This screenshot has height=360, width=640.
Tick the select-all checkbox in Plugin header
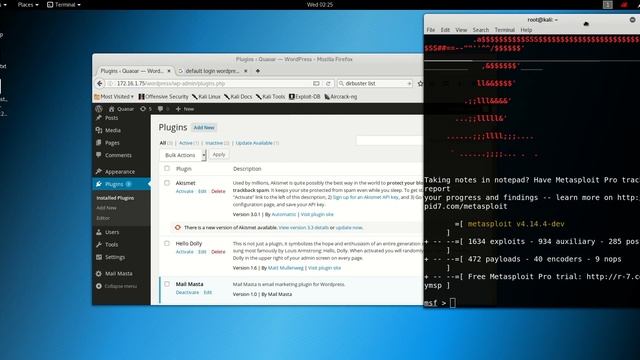[167, 169]
